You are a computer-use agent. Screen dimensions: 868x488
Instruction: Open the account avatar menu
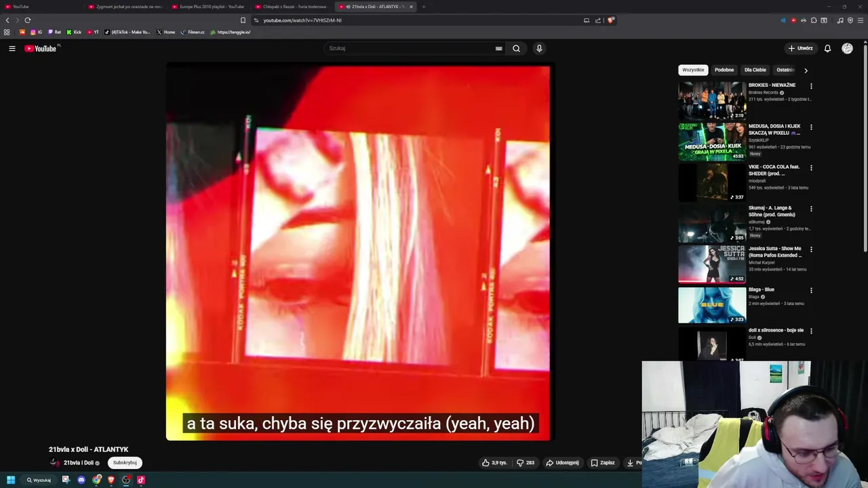point(847,48)
